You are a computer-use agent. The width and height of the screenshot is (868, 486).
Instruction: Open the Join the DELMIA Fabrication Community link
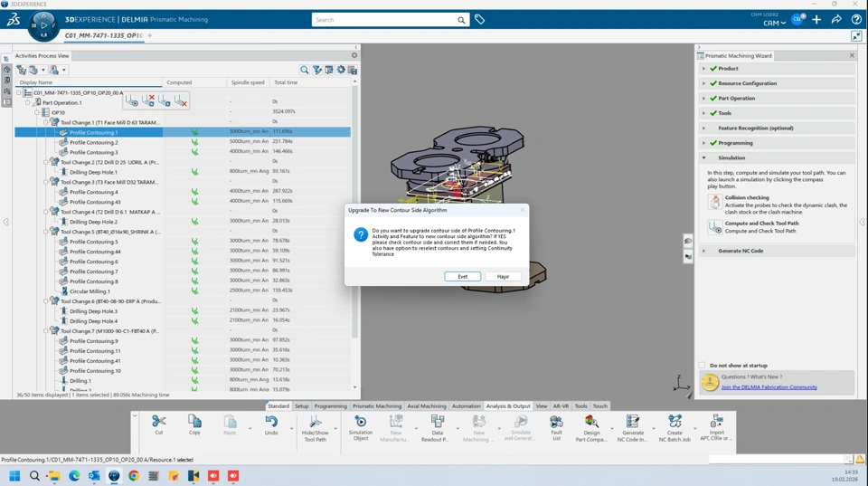click(769, 387)
